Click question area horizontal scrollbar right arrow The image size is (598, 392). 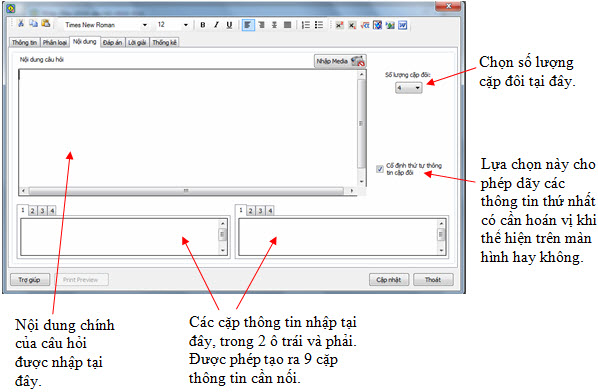(x=352, y=190)
